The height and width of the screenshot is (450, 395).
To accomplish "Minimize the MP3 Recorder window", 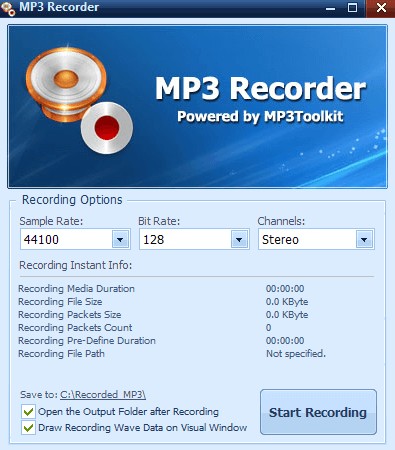I will pyautogui.click(x=330, y=8).
